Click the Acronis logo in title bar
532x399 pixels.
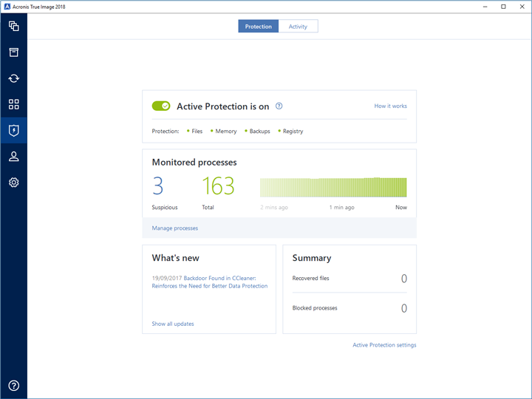point(7,7)
